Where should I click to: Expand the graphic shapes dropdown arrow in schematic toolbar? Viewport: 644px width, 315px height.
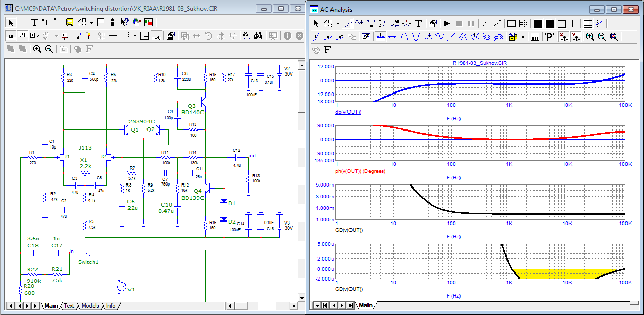91,22
